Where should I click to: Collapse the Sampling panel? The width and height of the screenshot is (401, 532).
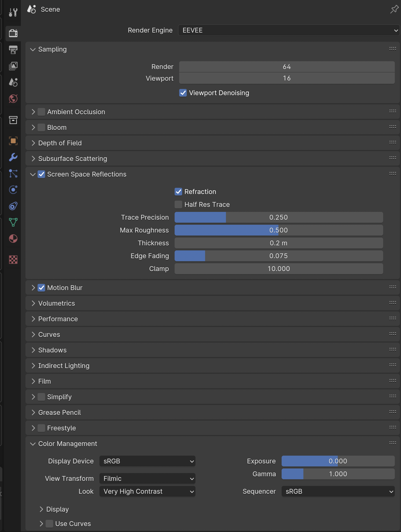tap(33, 49)
